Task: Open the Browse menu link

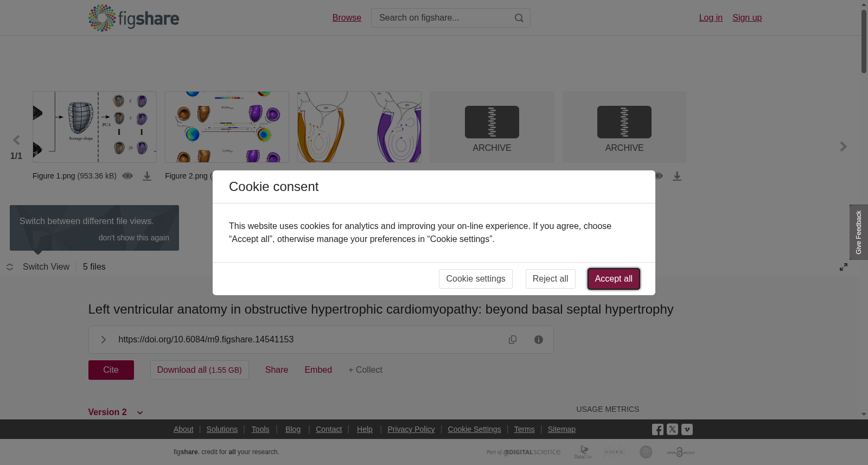Action: [347, 18]
